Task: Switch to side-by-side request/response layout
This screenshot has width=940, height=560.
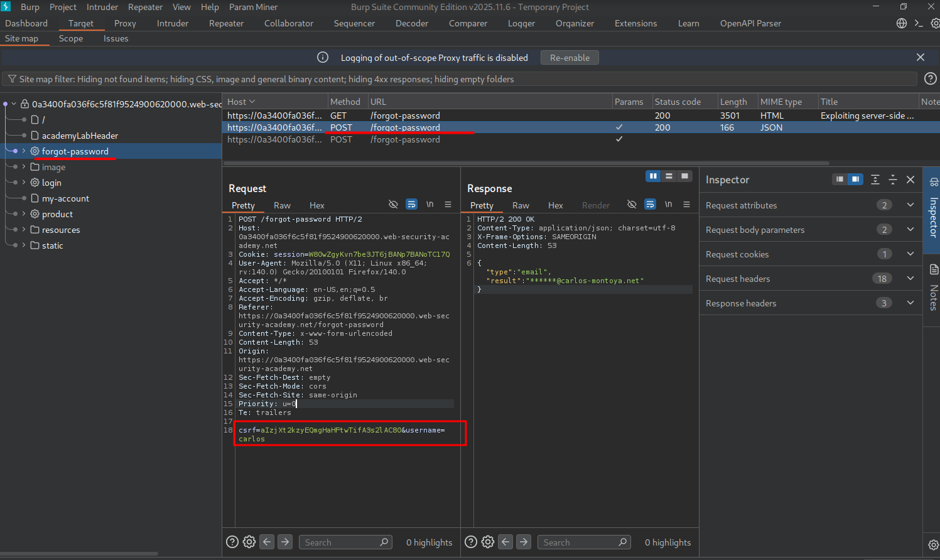Action: click(653, 176)
